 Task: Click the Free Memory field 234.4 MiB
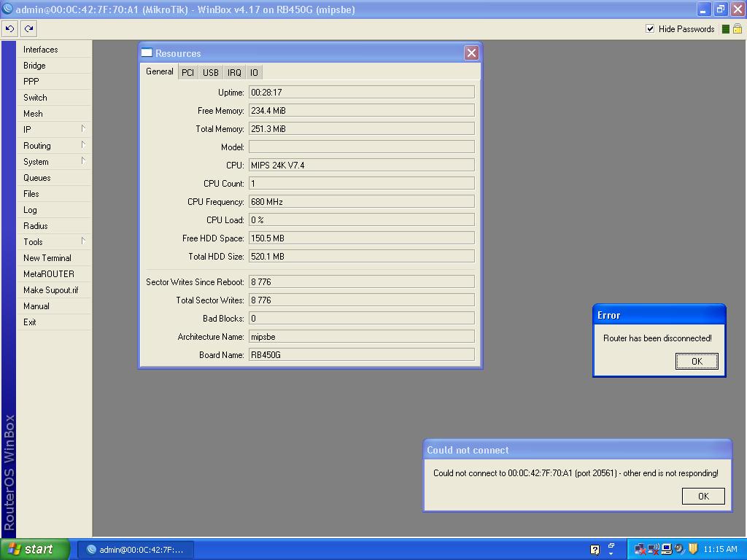pyautogui.click(x=362, y=111)
